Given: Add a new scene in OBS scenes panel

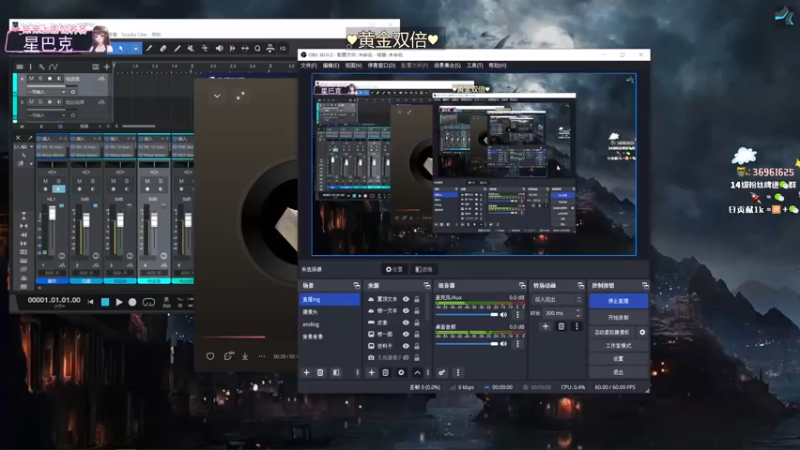Looking at the screenshot, I should point(307,372).
